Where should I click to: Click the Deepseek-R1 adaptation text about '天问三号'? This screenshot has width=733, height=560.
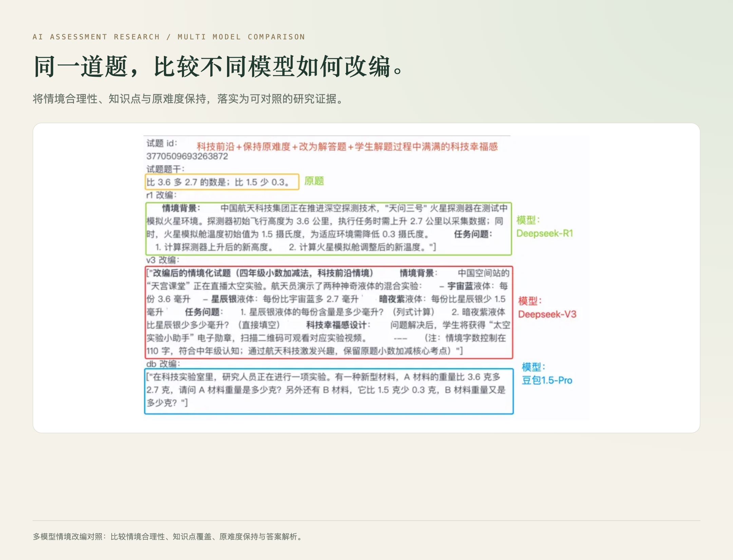328,228
